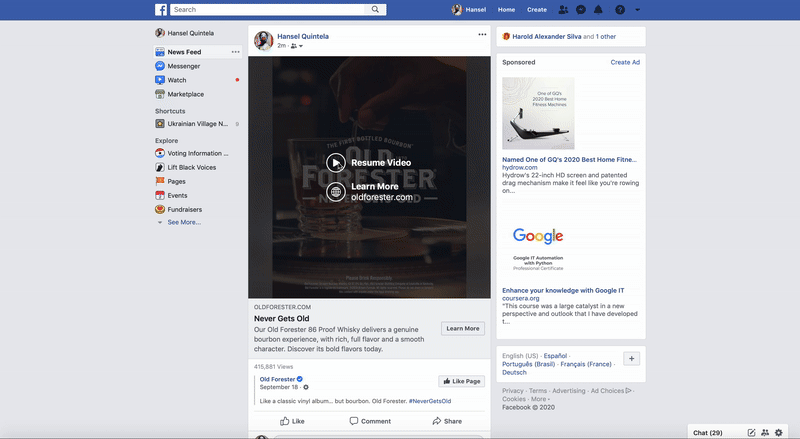Screen dimensions: 800x439
Task: Click Harold Alexander Silva link
Action: click(x=546, y=37)
